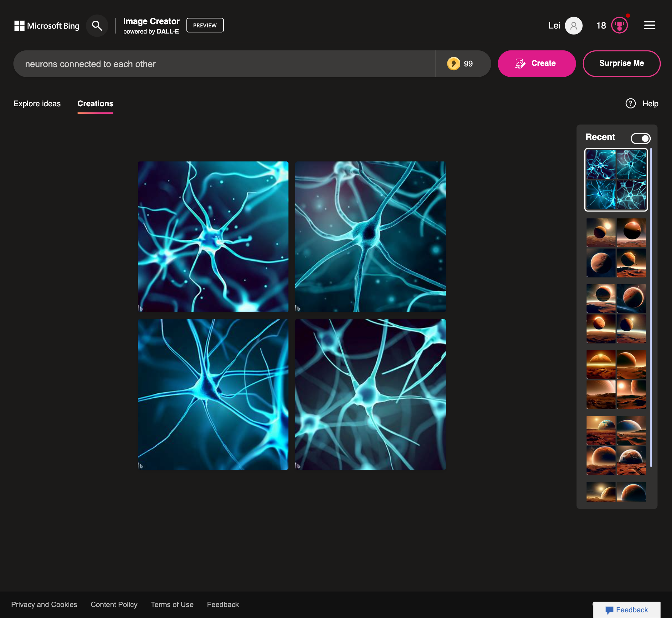Click the Microsoft Bing logo
This screenshot has width=672, height=618.
pyautogui.click(x=47, y=25)
